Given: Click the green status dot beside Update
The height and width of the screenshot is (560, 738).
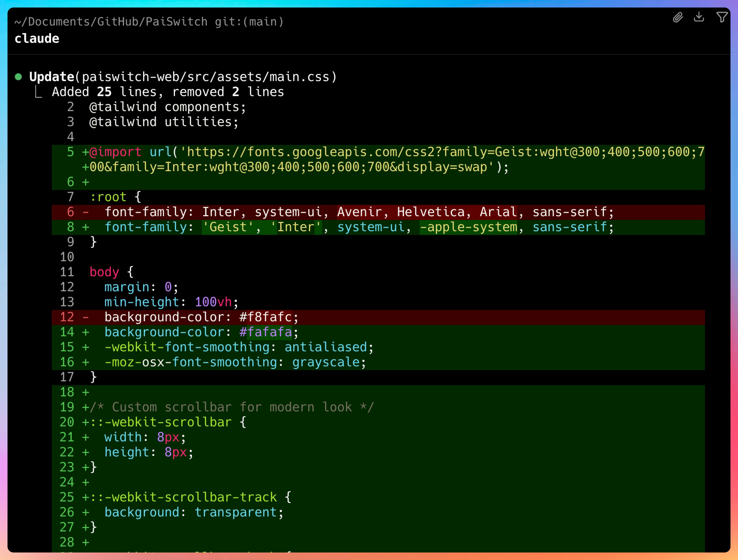Looking at the screenshot, I should [18, 77].
